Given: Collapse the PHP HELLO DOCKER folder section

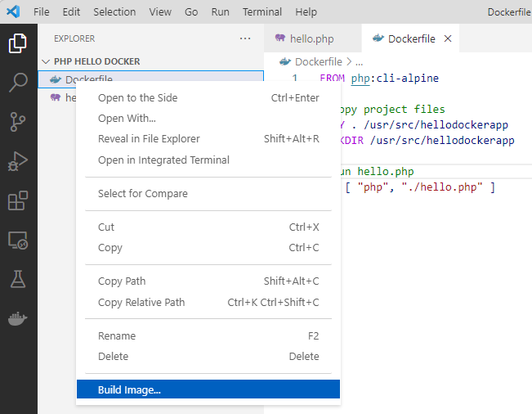Looking at the screenshot, I should (46, 61).
